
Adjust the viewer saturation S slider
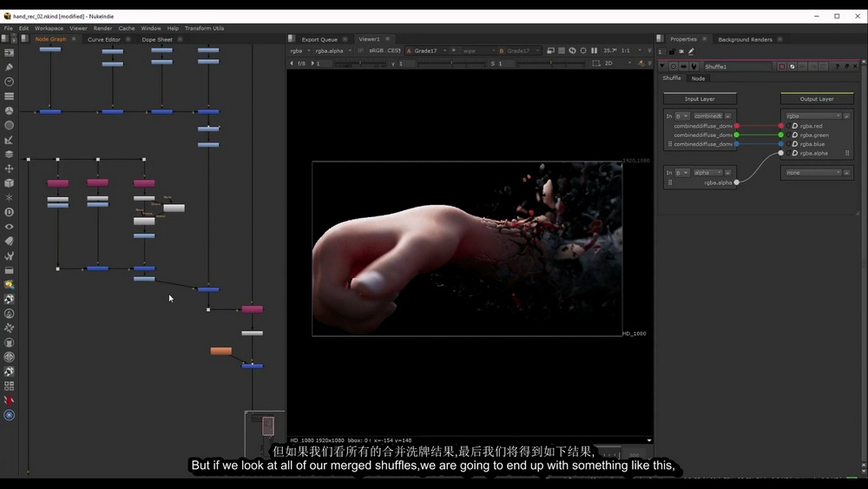point(551,63)
